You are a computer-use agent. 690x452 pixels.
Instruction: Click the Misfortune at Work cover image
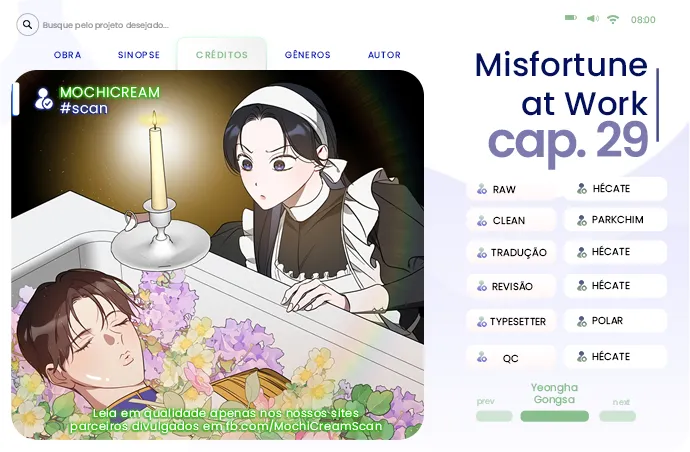[x=217, y=255]
